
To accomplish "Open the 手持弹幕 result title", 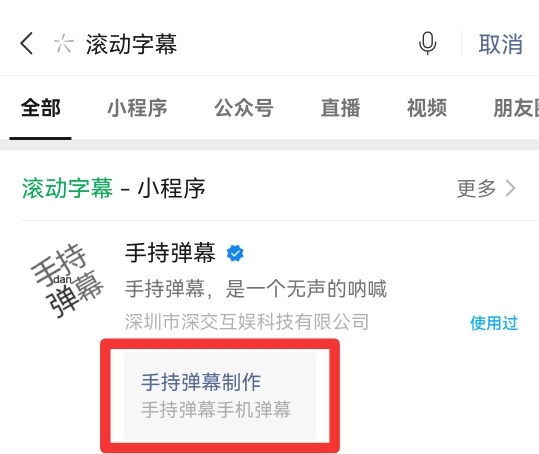I will pyautogui.click(x=170, y=253).
